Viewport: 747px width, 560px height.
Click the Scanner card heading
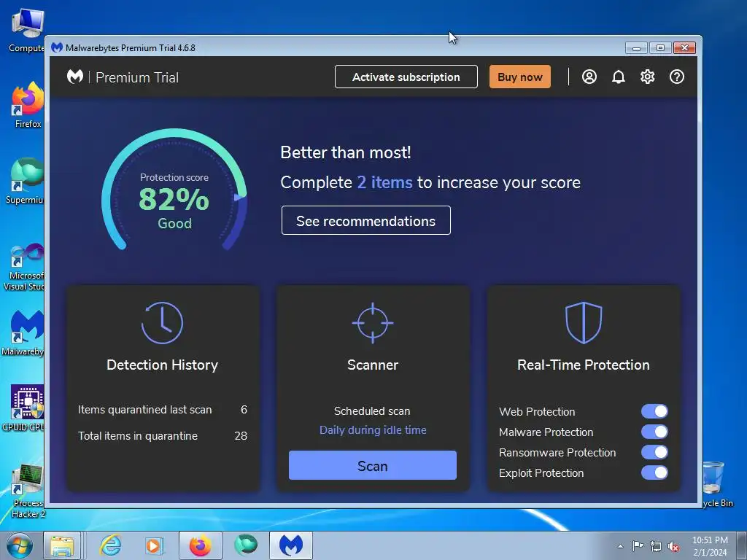tap(373, 365)
